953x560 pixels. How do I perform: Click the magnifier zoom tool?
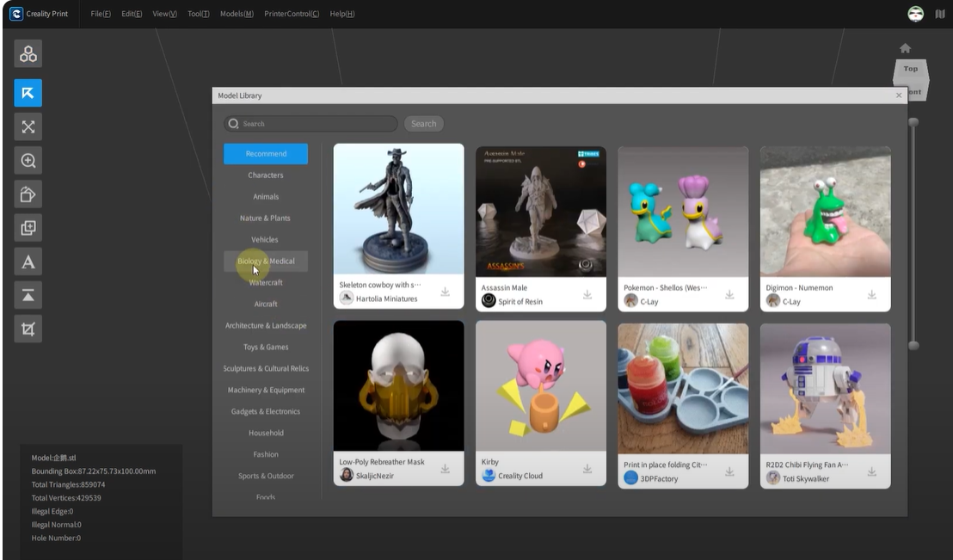coord(28,161)
